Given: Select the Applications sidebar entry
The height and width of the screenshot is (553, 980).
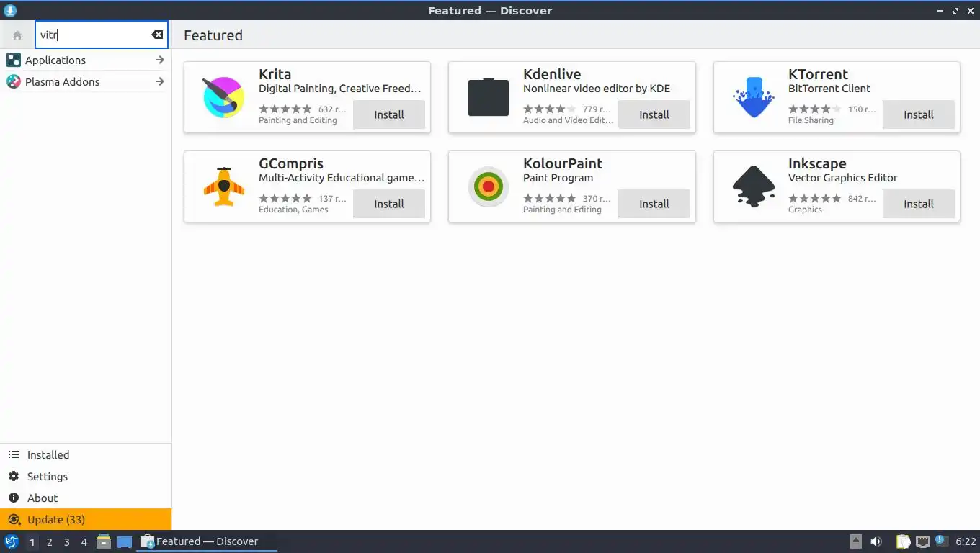Looking at the screenshot, I should [x=86, y=60].
